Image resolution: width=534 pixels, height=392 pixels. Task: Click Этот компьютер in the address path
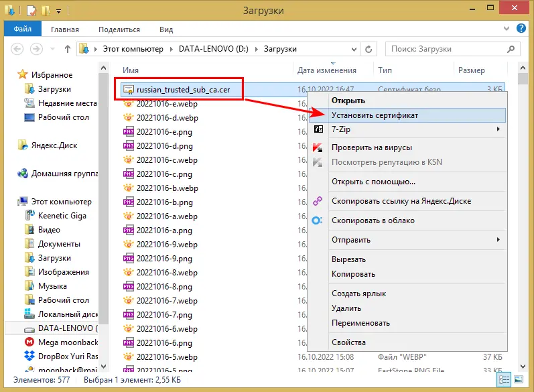coord(133,49)
